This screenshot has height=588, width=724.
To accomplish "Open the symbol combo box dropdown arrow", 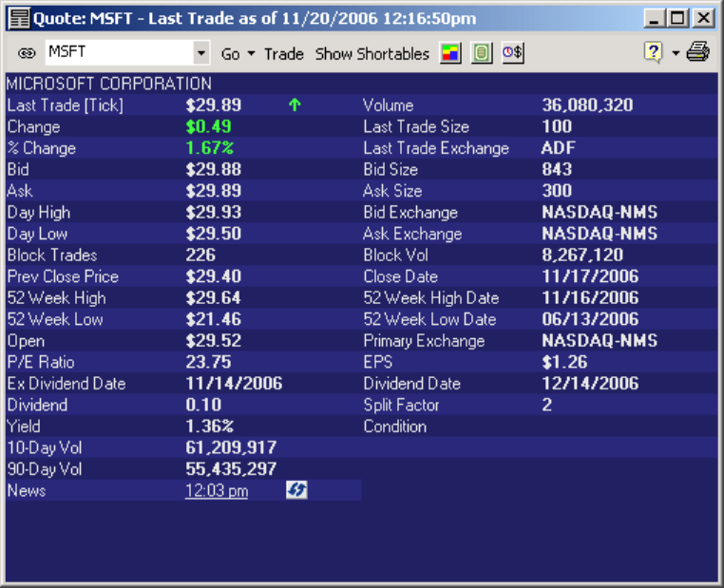I will pos(201,52).
